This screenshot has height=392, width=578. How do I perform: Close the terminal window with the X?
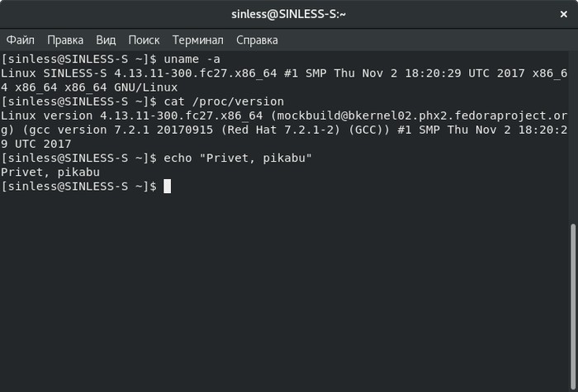(564, 14)
